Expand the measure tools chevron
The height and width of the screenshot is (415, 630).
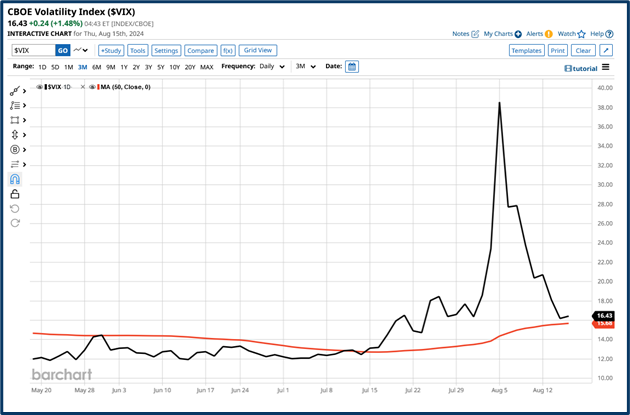pos(25,135)
